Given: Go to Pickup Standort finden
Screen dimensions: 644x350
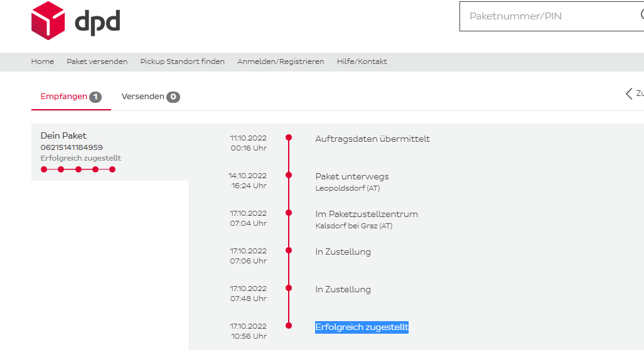Looking at the screenshot, I should 182,61.
